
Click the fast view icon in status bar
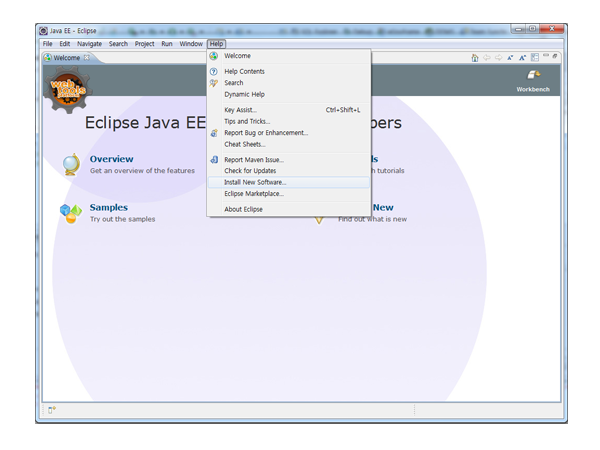[52, 410]
